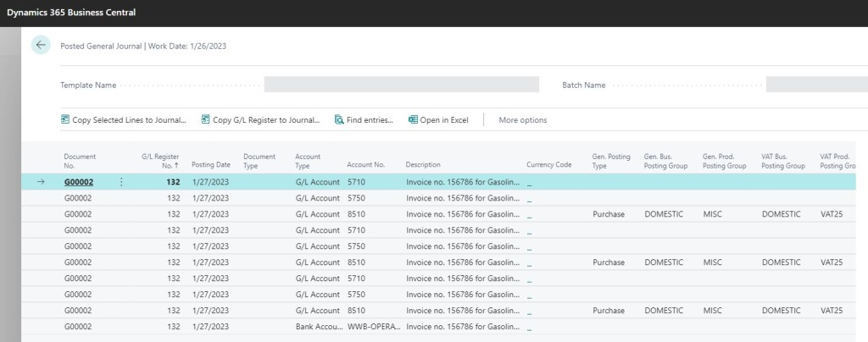Click the Document No. column header
Image resolution: width=868 pixels, height=342 pixels.
click(x=80, y=161)
